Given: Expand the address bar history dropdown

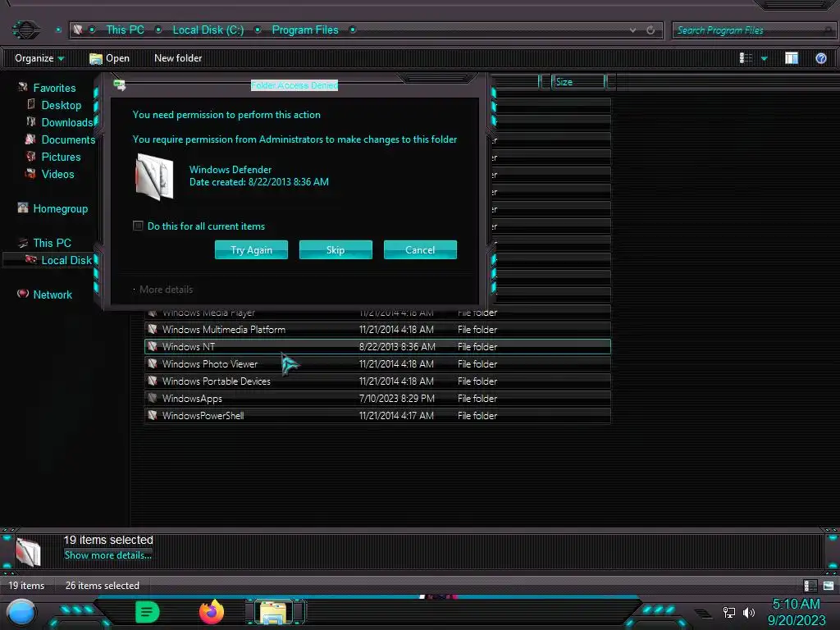Looking at the screenshot, I should [x=632, y=30].
